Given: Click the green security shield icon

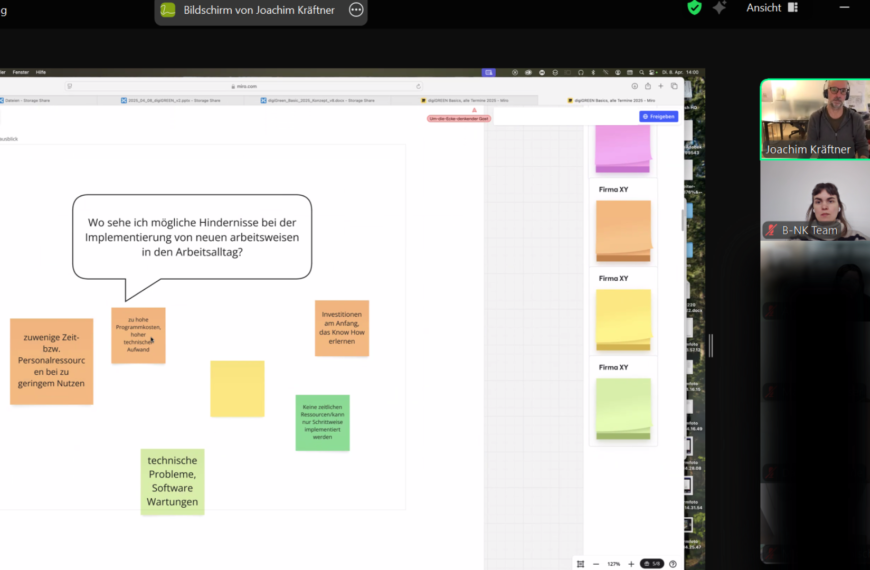Looking at the screenshot, I should (x=694, y=8).
